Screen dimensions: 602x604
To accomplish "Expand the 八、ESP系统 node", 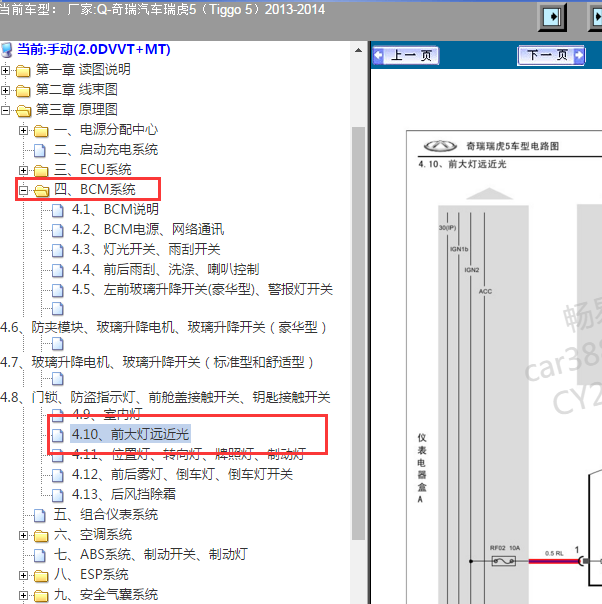I will pyautogui.click(x=23, y=575).
